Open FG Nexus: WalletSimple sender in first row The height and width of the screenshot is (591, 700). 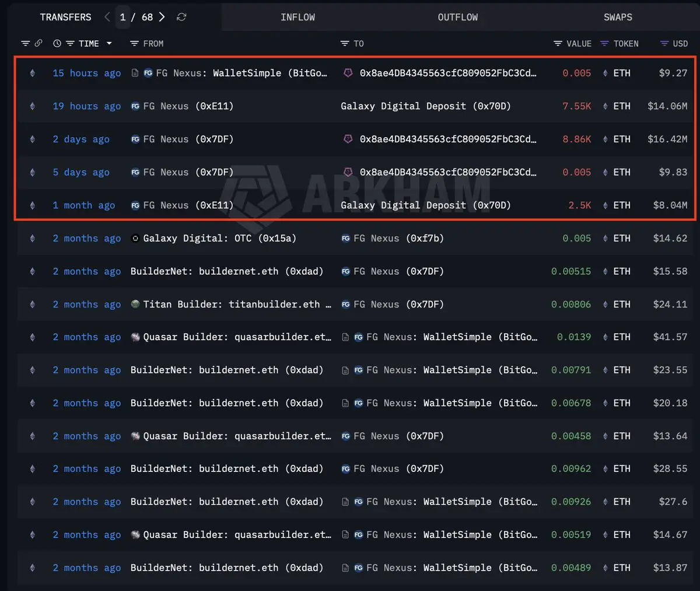[x=242, y=73]
